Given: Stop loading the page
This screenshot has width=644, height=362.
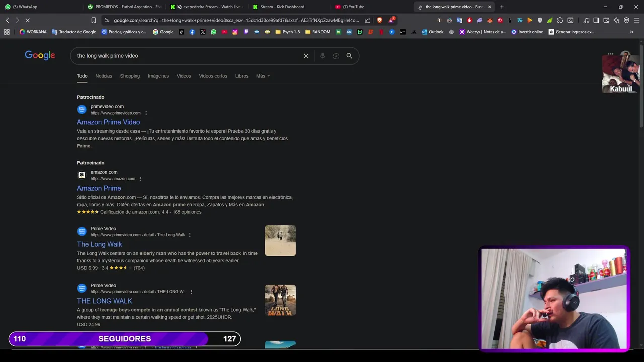Looking at the screenshot, I should pos(27,20).
